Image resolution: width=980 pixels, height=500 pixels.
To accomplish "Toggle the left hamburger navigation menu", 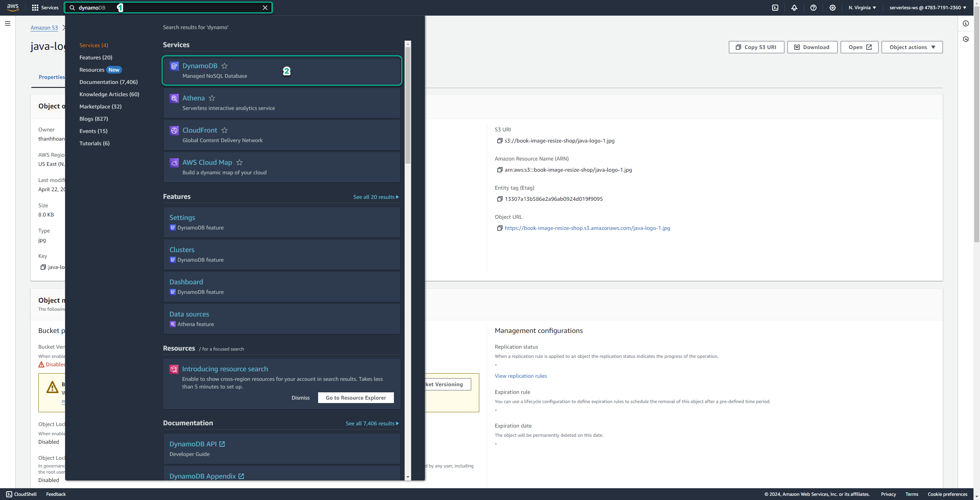I will coord(8,23).
